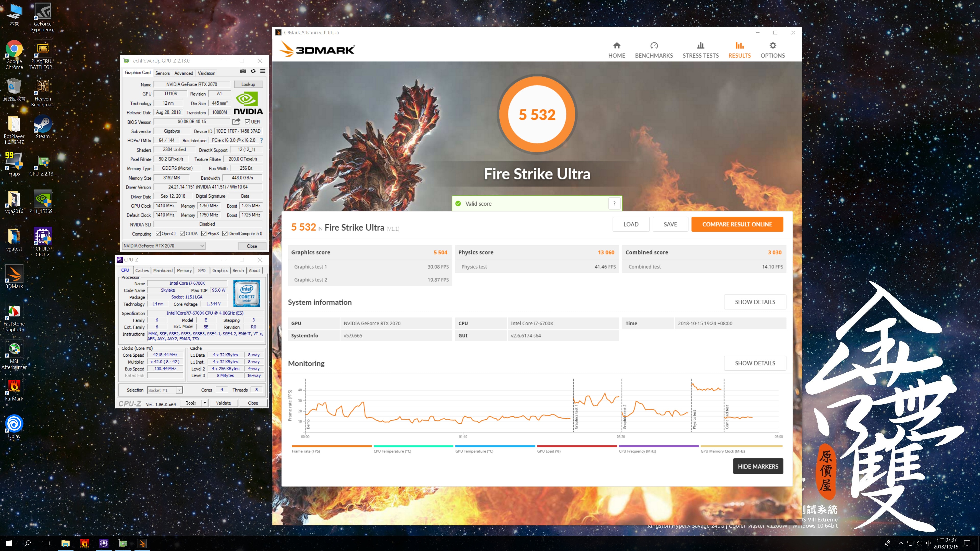Viewport: 980px width, 551px height.
Task: Click Show Details for Monitoring
Action: [755, 363]
